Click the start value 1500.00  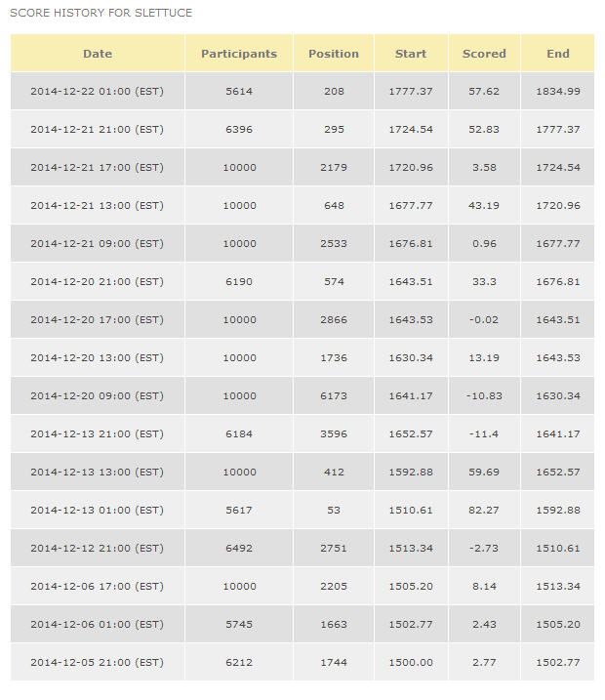pos(411,662)
